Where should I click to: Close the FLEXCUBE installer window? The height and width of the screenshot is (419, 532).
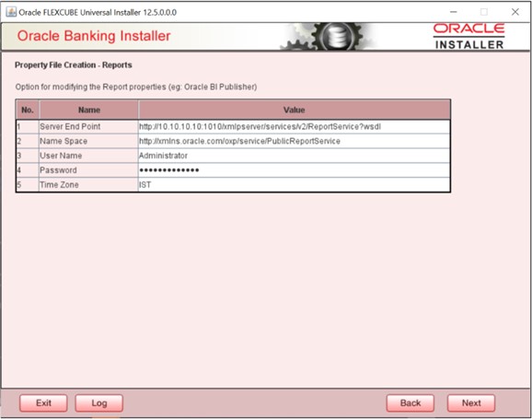515,12
